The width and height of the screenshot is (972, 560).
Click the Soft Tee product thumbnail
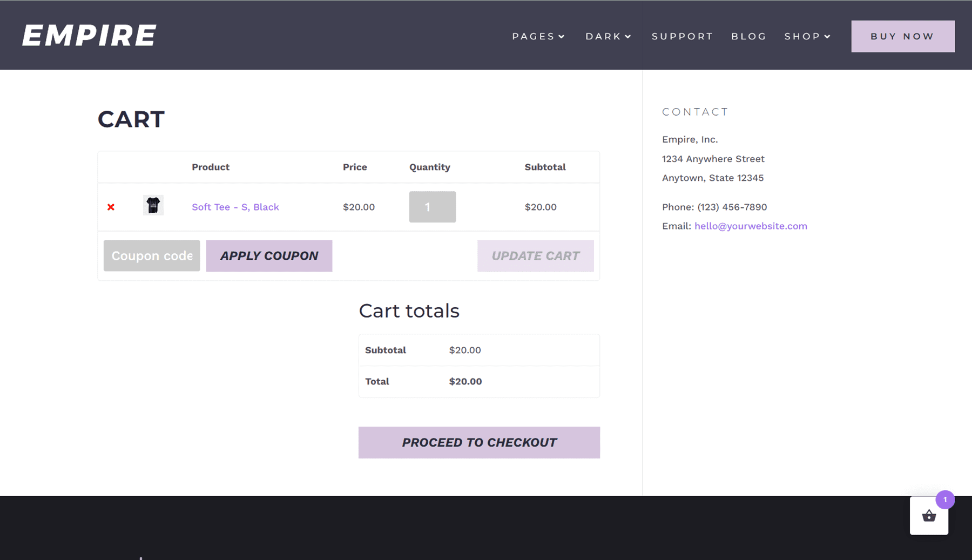coord(153,206)
